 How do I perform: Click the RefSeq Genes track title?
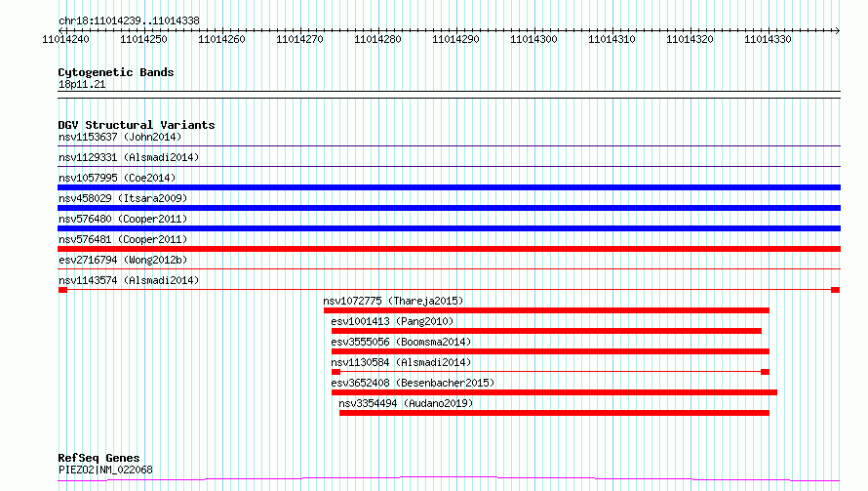coord(99,458)
